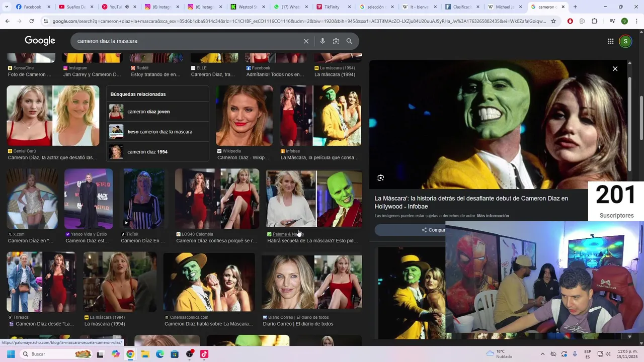The image size is (644, 362).
Task: Clear the search box with the X icon
Action: pos(306,41)
